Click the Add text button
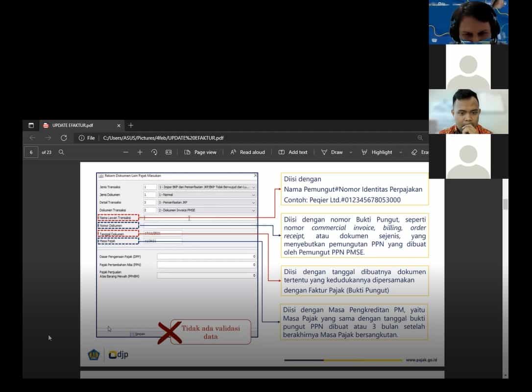Screen dimensions: 532x392 click(293, 152)
